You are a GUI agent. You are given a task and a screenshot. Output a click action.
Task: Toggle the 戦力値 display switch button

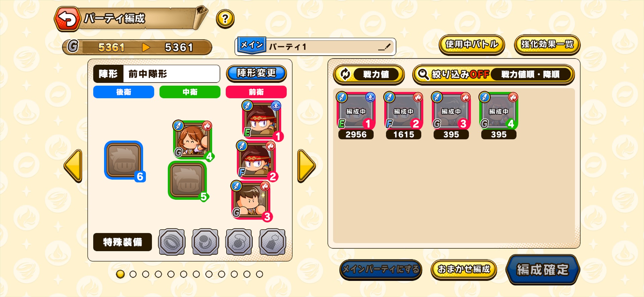coord(369,74)
